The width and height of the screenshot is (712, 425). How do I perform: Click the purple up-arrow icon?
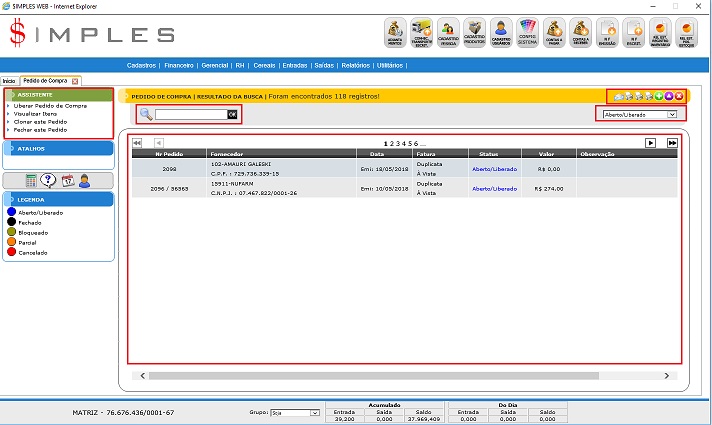tap(668, 96)
